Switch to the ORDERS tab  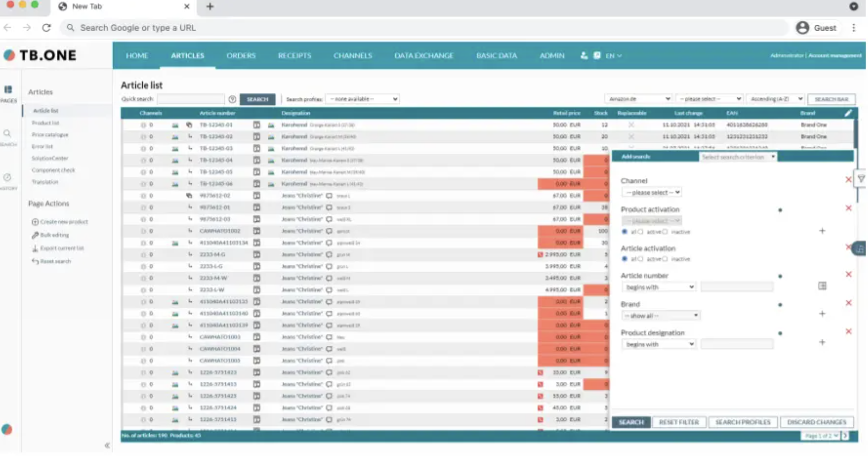click(x=240, y=55)
